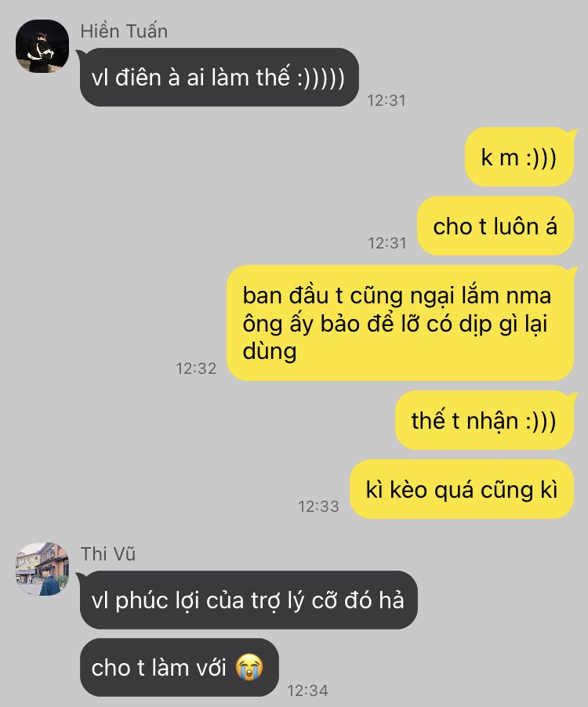
Task: Tap the sender name Thi Vũ
Action: [x=108, y=554]
